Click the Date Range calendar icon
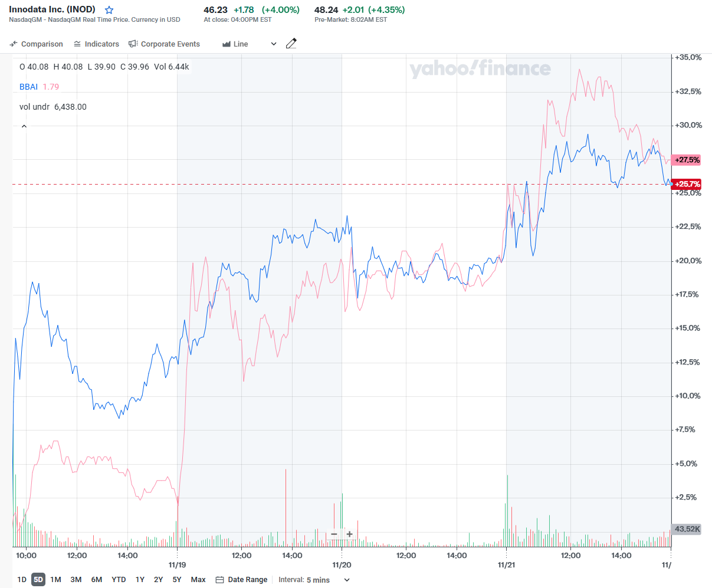 pos(219,580)
